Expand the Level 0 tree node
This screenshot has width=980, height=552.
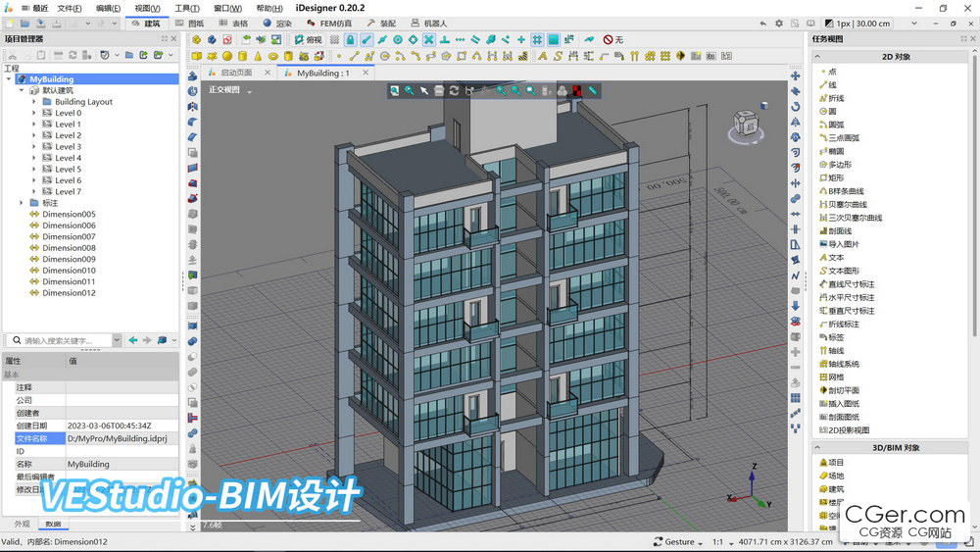33,113
